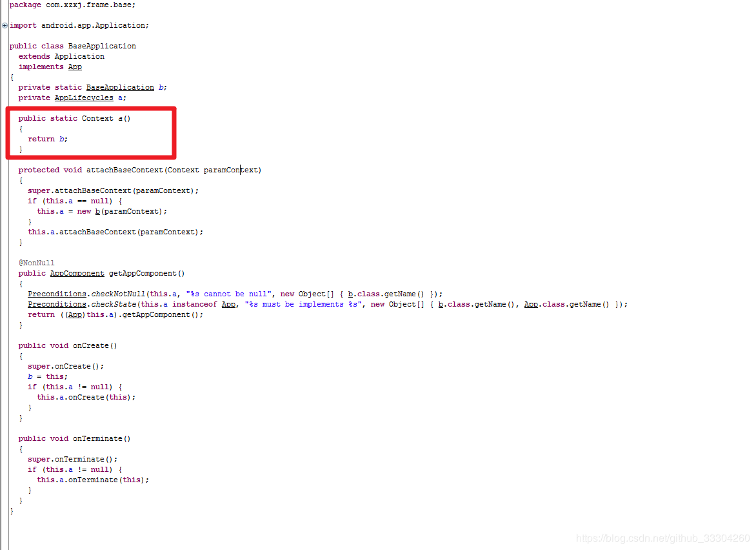Click checkNotNull method call text
This screenshot has height=550, width=756.
tap(118, 294)
